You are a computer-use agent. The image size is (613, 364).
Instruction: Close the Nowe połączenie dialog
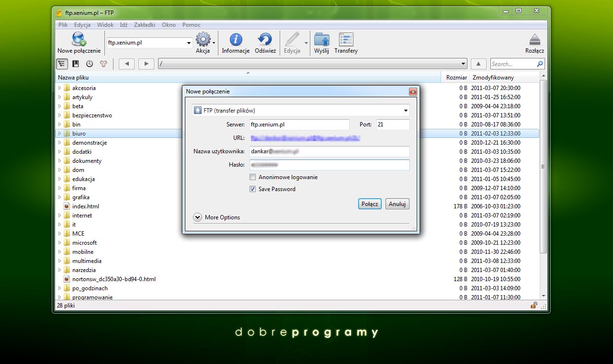click(412, 91)
